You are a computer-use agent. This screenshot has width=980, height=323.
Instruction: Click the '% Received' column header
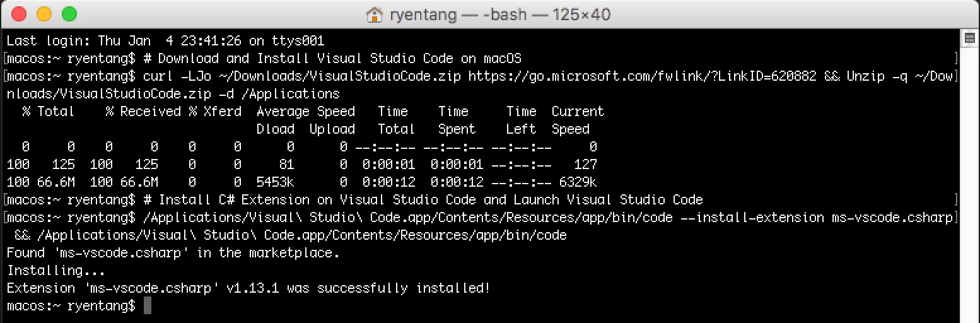[143, 112]
